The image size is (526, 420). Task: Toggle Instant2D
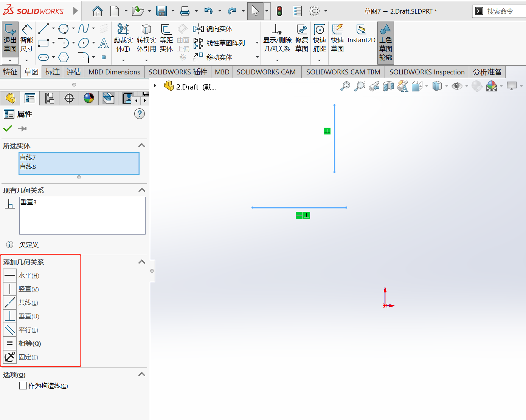[x=362, y=34]
